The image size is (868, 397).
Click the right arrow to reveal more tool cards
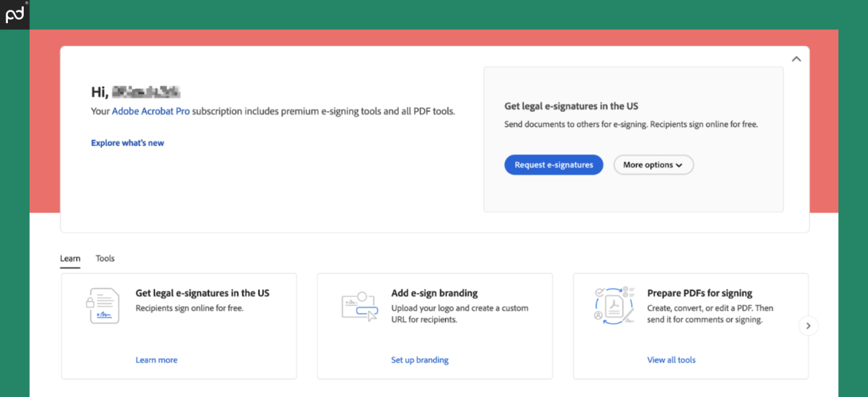[x=808, y=326]
